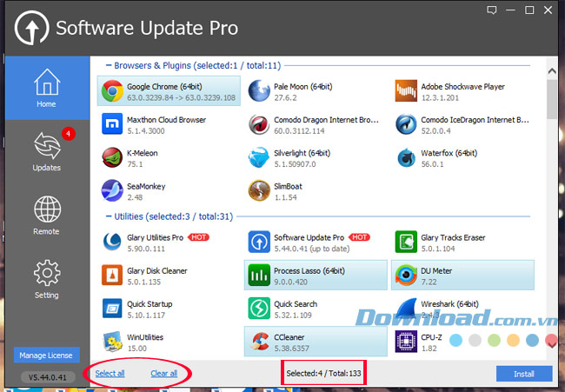Click the Maxthon version 5.1.4.3000
The width and height of the screenshot is (565, 392).
[x=145, y=131]
